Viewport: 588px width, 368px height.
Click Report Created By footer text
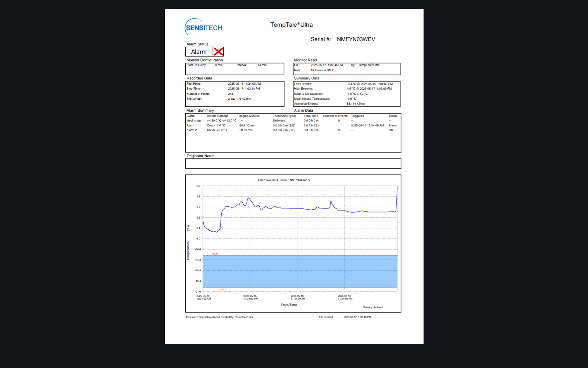219,317
